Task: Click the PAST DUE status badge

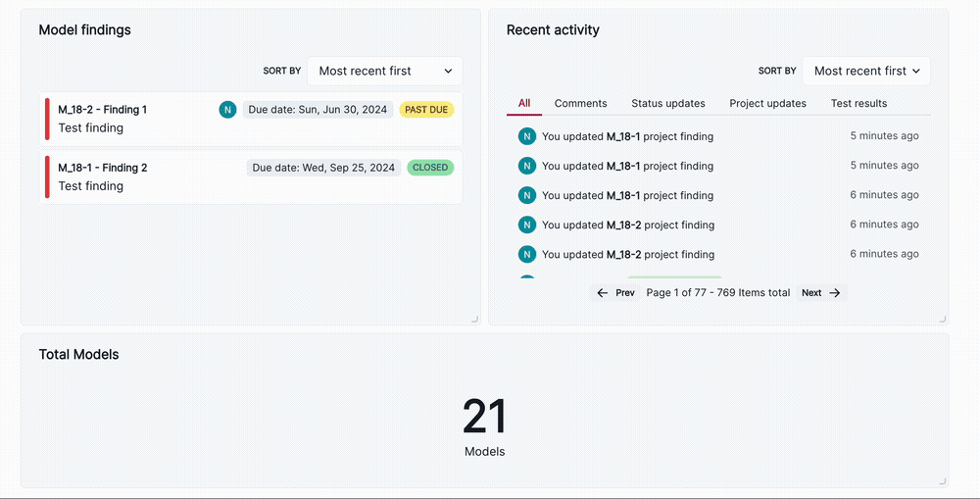Action: pyautogui.click(x=426, y=110)
